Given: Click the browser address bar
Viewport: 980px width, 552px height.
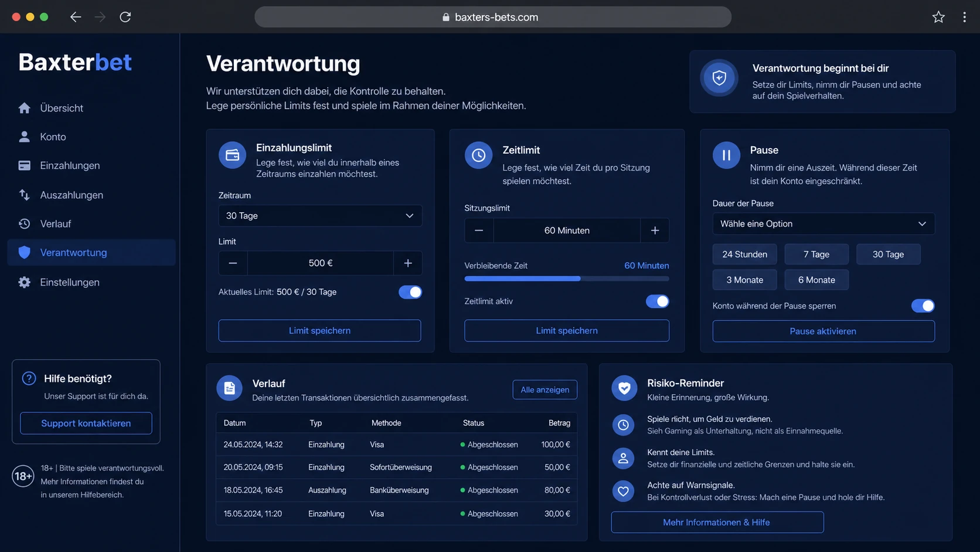Looking at the screenshot, I should pyautogui.click(x=492, y=17).
